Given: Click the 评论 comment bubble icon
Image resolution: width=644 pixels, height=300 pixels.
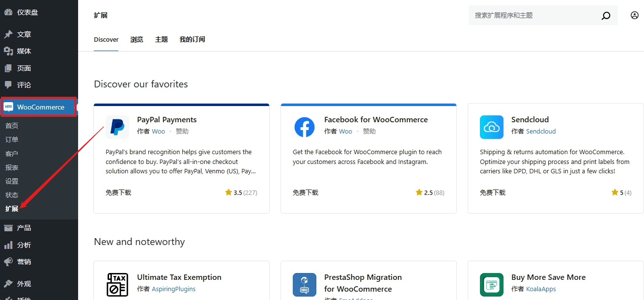Looking at the screenshot, I should pos(8,85).
